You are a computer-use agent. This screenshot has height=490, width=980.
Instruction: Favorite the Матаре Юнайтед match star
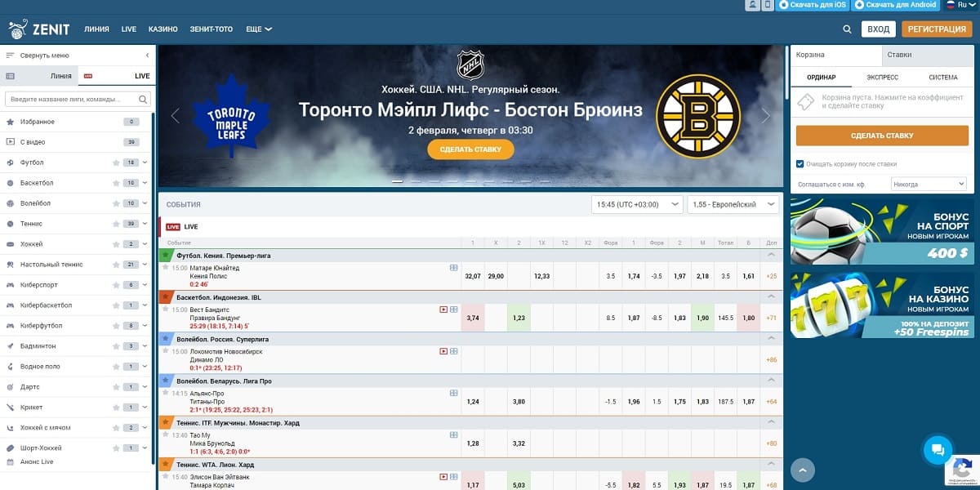[165, 267]
